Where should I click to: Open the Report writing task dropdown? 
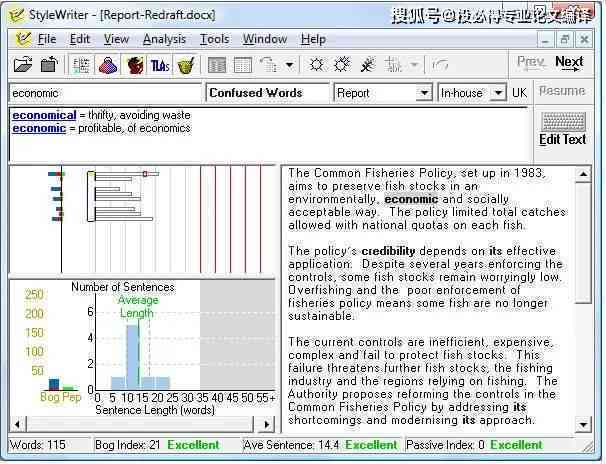424,93
